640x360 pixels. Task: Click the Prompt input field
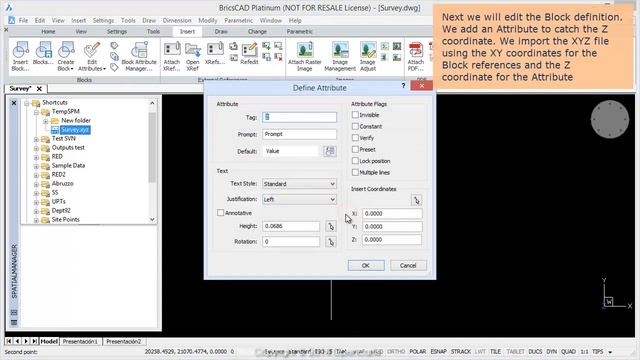point(299,134)
